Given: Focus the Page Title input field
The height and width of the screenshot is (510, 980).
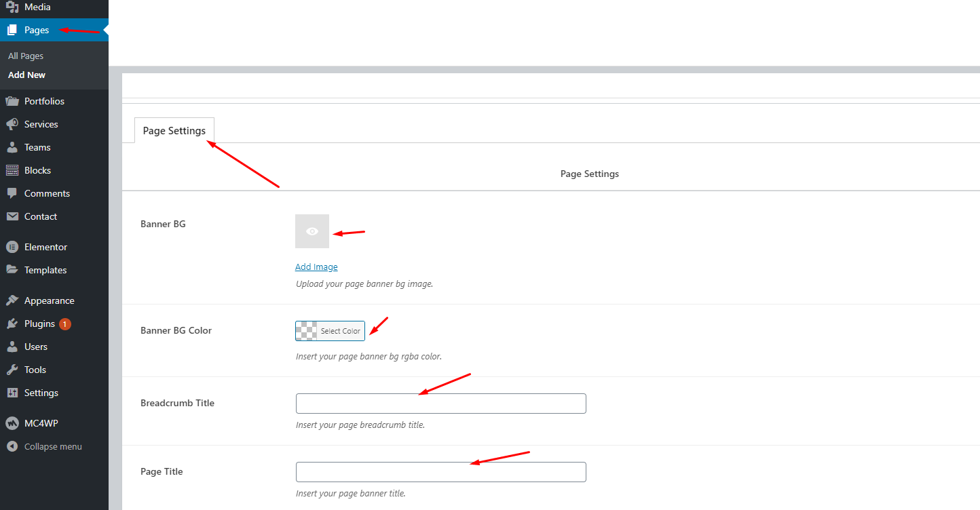Looking at the screenshot, I should 441,472.
